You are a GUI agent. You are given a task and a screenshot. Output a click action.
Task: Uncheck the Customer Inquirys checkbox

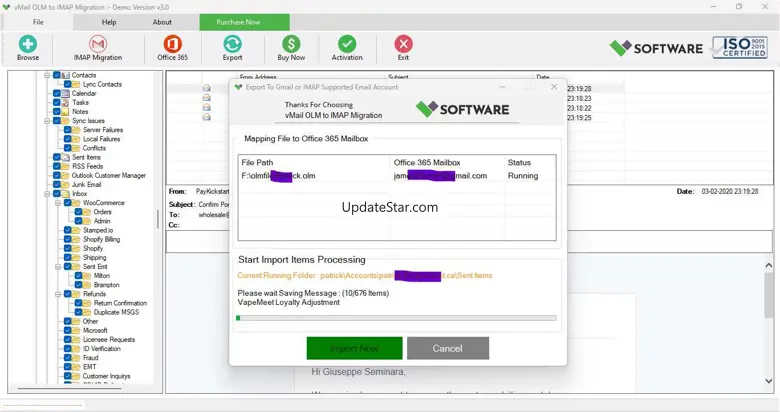[x=68, y=376]
